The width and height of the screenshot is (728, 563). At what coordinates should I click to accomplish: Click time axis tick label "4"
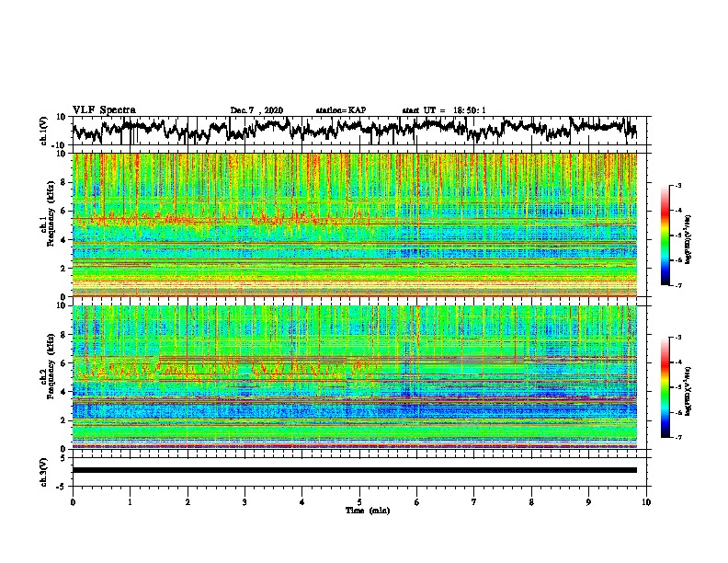[301, 502]
